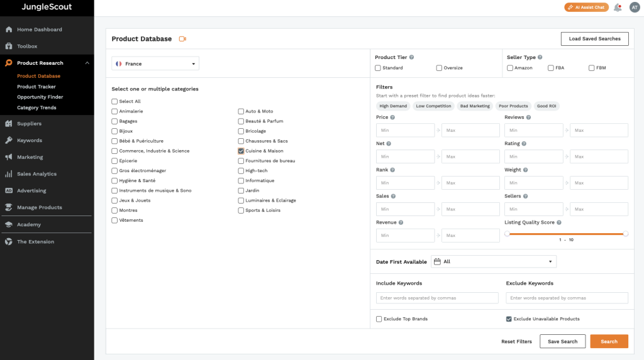Viewport: 644px width, 360px height.
Task: Click the Listing Quality Score maximum handle
Action: [x=626, y=234]
